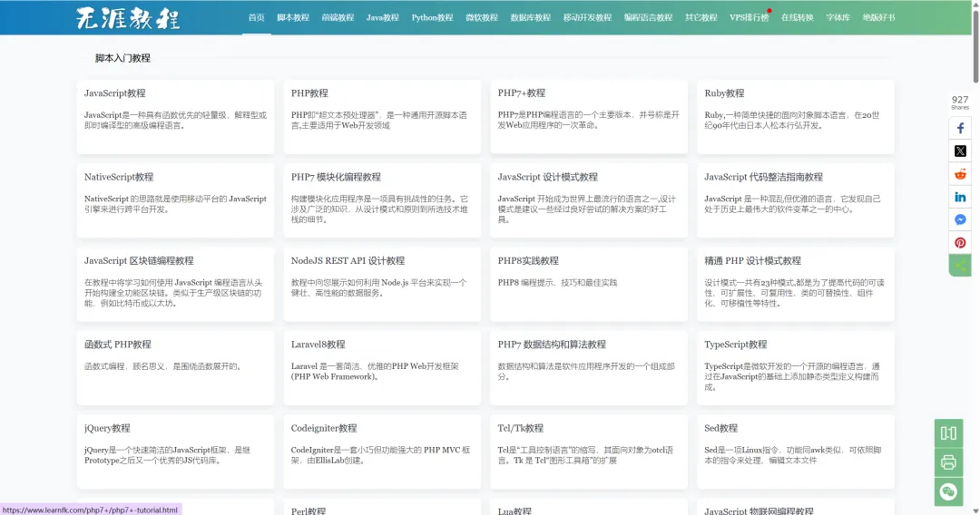Share via Facebook Messenger icon
Image resolution: width=980 pixels, height=515 pixels.
[960, 219]
